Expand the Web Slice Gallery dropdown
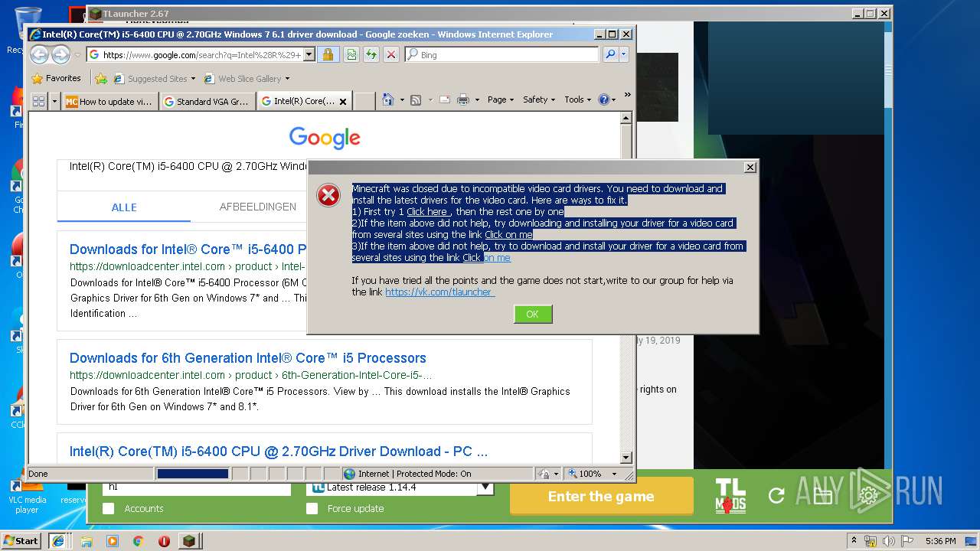 287,78
